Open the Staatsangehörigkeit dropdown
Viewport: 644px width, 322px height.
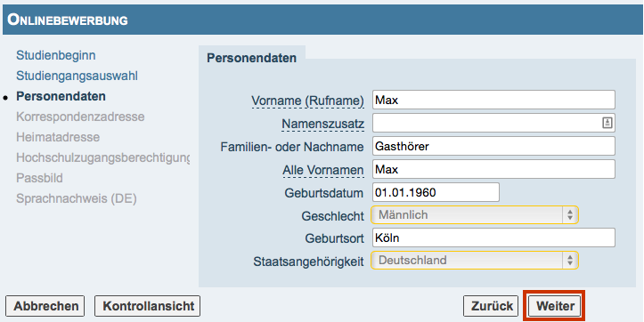coord(475,260)
